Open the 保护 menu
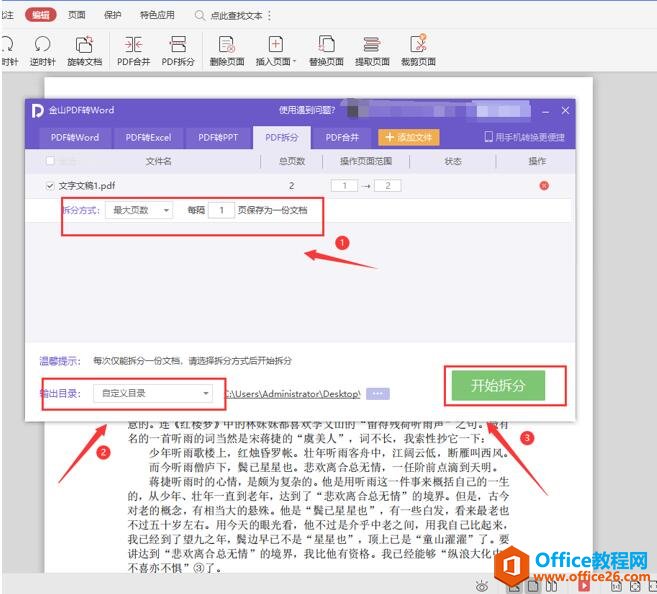The height and width of the screenshot is (594, 657). tap(112, 15)
